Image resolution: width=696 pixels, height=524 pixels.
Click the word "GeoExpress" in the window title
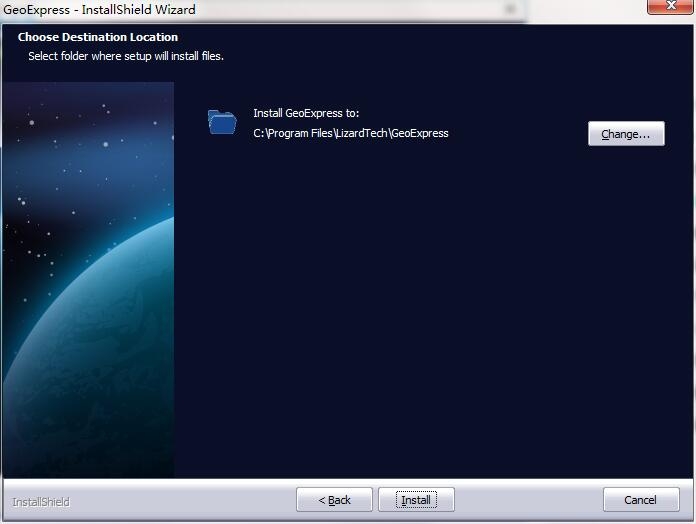(36, 10)
